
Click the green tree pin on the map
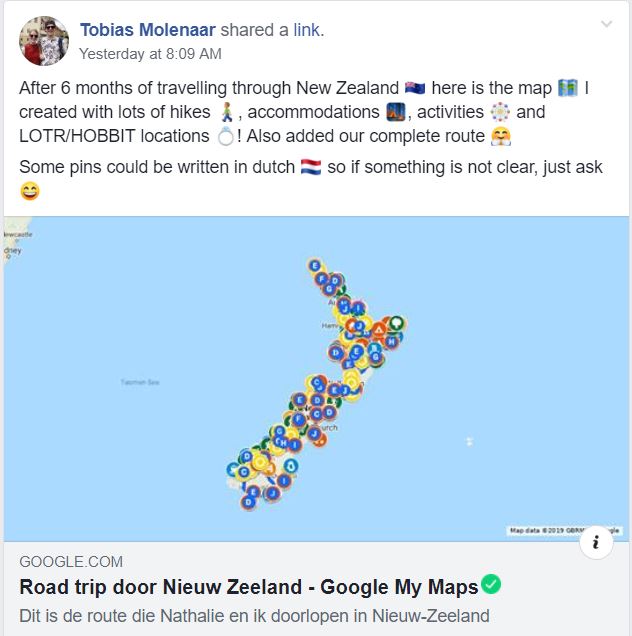397,323
